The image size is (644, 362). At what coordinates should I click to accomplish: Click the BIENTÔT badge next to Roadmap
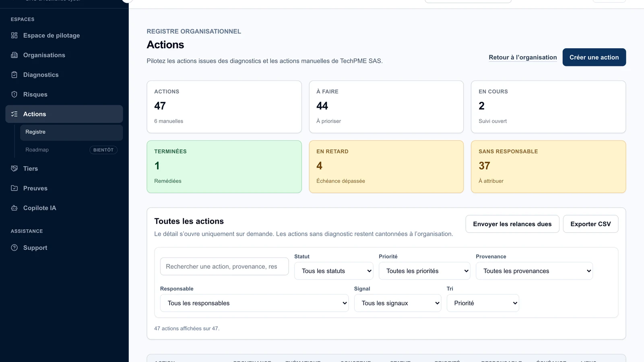click(103, 150)
